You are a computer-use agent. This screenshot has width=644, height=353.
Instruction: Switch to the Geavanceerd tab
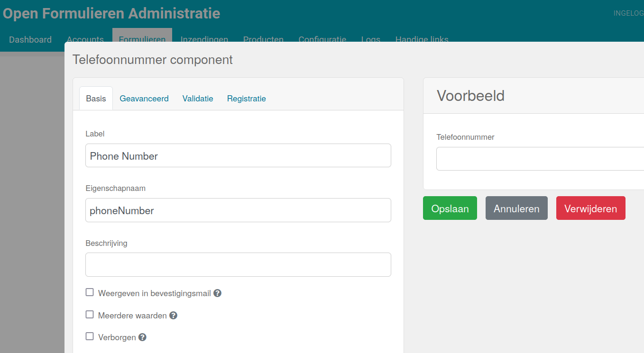(x=144, y=98)
